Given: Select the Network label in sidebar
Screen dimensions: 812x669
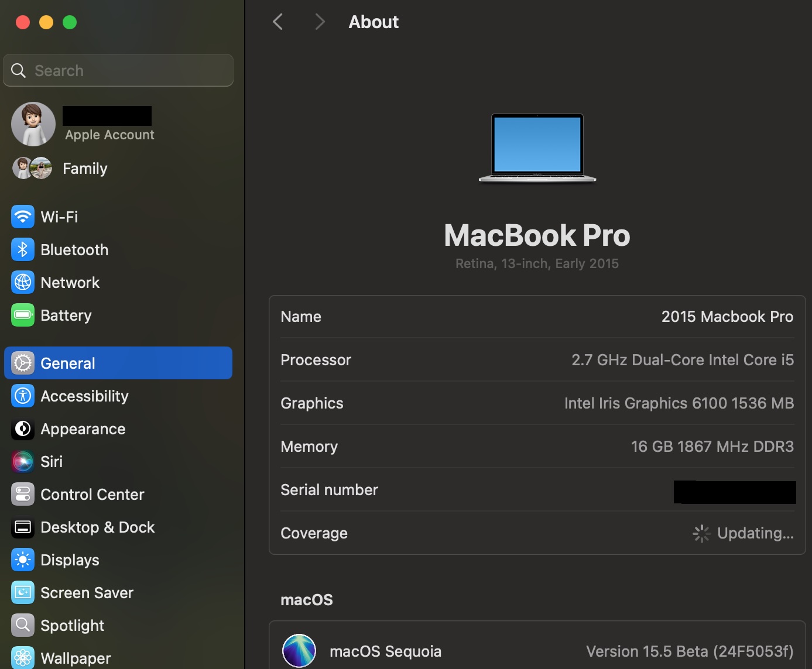Looking at the screenshot, I should [x=70, y=282].
